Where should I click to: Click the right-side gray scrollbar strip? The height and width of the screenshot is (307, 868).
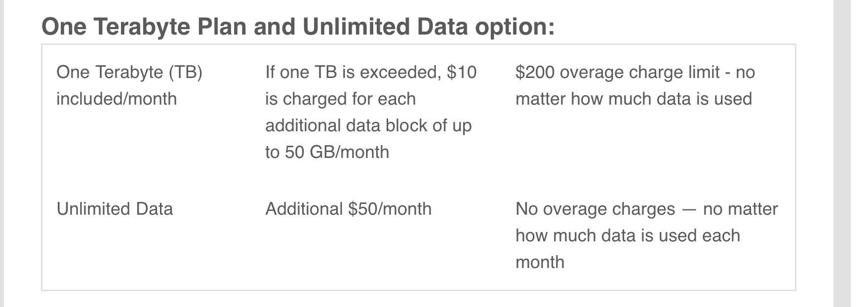click(x=851, y=153)
